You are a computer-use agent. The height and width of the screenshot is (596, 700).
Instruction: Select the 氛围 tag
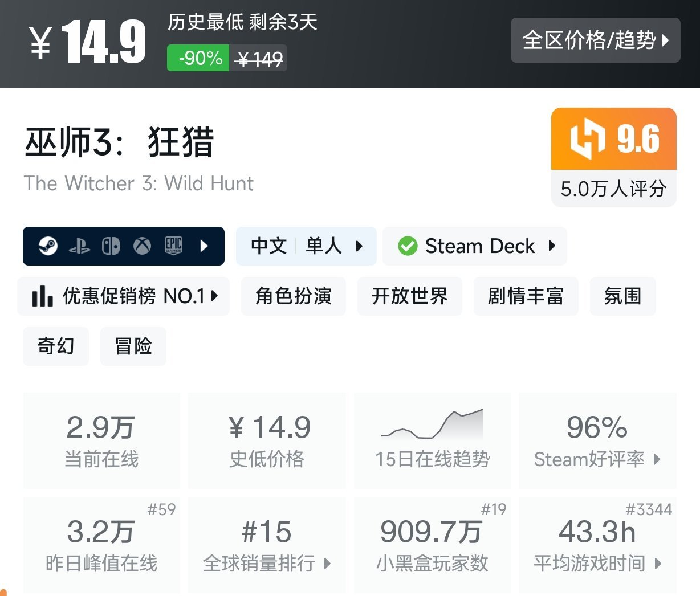[x=623, y=296]
